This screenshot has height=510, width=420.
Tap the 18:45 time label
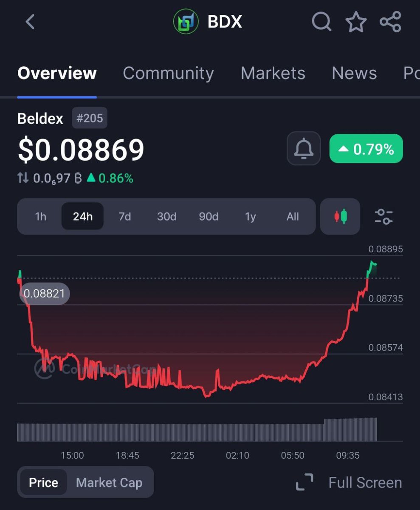pyautogui.click(x=127, y=455)
